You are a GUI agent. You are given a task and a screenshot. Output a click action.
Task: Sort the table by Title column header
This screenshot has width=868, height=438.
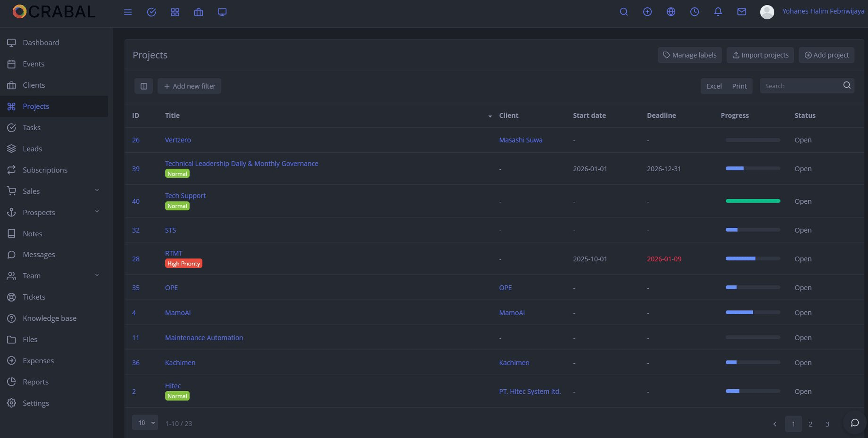coord(172,116)
